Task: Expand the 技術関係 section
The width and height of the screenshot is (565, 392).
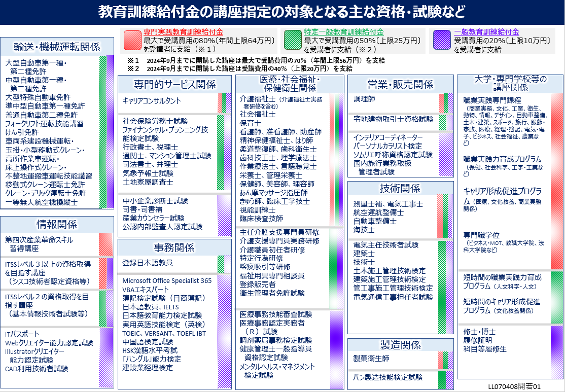Action: 400,187
